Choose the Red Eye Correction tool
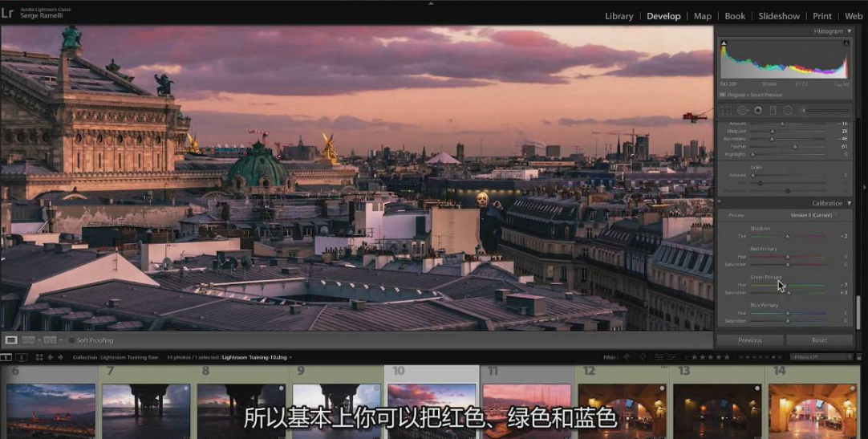 [x=758, y=110]
